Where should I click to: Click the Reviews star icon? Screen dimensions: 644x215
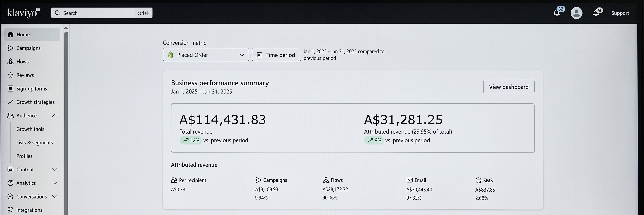tap(10, 75)
